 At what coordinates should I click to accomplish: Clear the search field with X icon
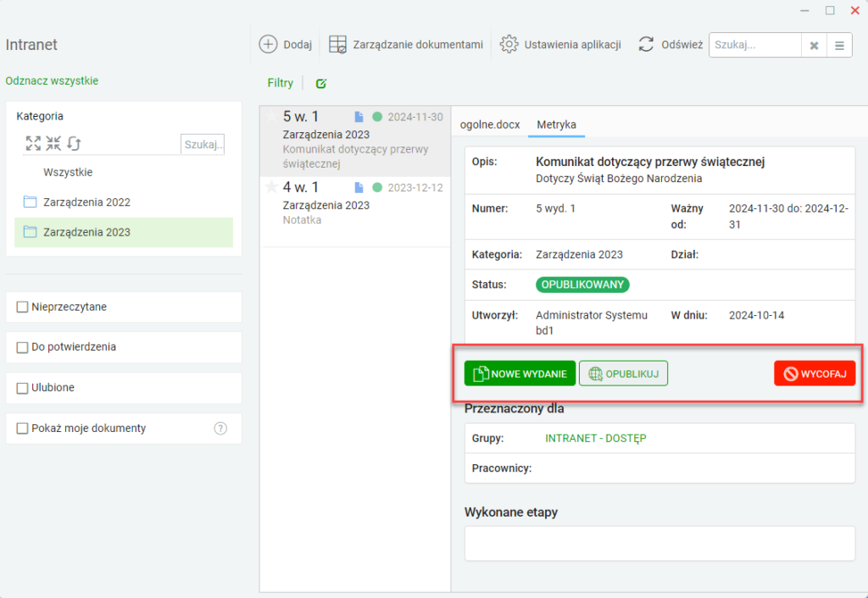(814, 46)
